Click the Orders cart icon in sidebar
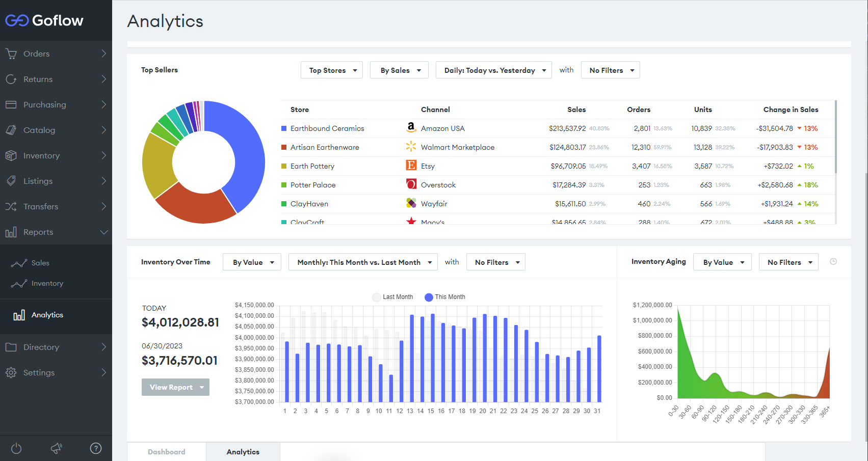This screenshot has width=868, height=461. [x=11, y=53]
